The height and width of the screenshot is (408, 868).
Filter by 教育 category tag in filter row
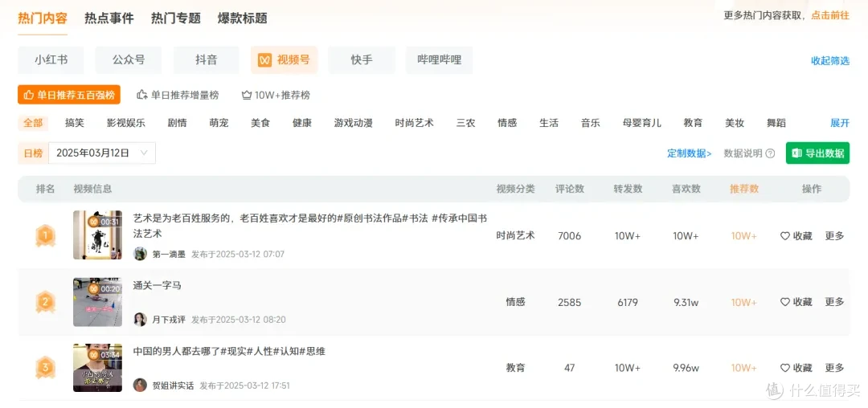pyautogui.click(x=693, y=123)
